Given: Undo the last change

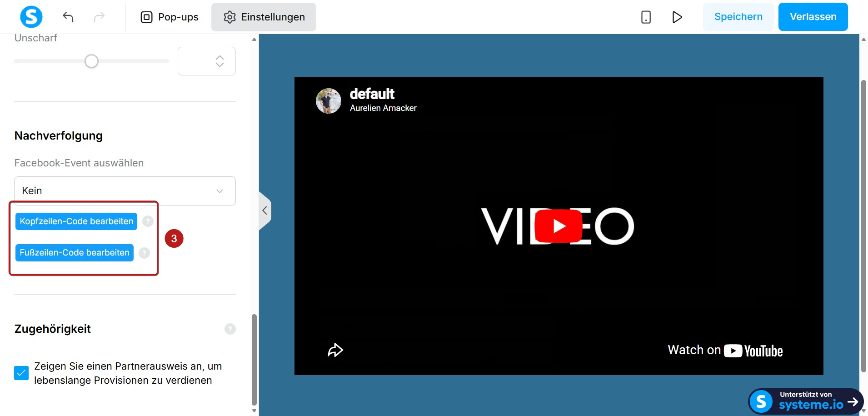Looking at the screenshot, I should pyautogui.click(x=68, y=17).
